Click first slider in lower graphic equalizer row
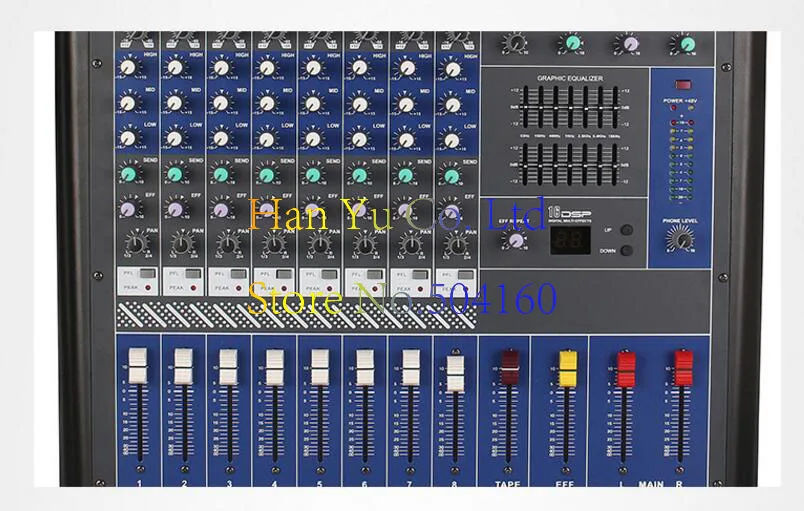The width and height of the screenshot is (804, 511). 525,165
